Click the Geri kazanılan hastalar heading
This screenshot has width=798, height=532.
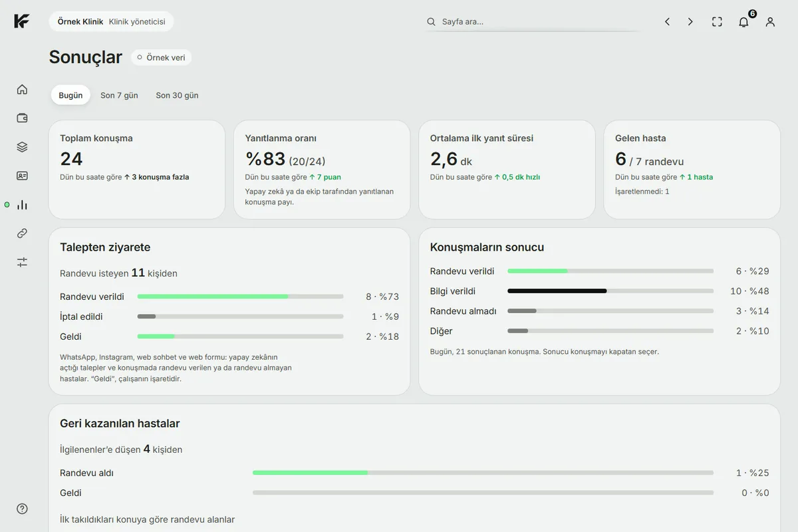[120, 424]
